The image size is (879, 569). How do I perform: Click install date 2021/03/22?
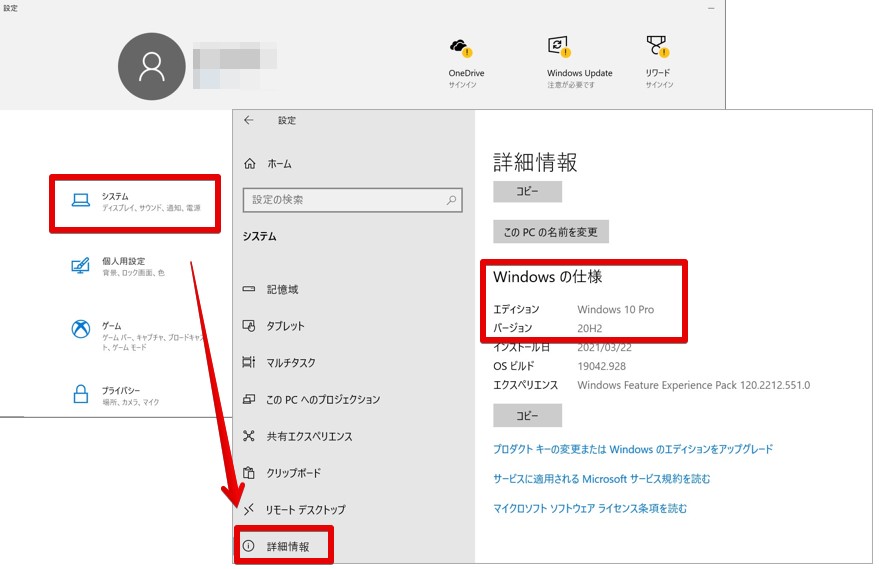(x=604, y=348)
